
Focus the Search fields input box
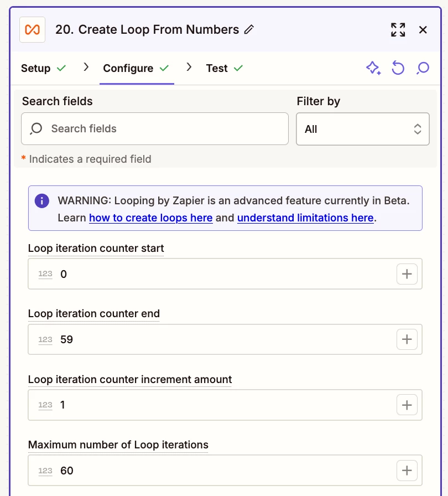(155, 129)
